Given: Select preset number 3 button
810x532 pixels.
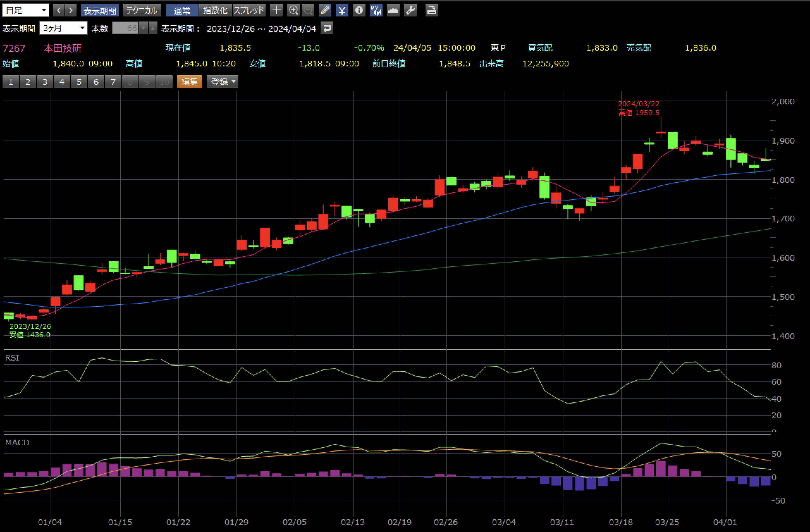Looking at the screenshot, I should [45, 82].
